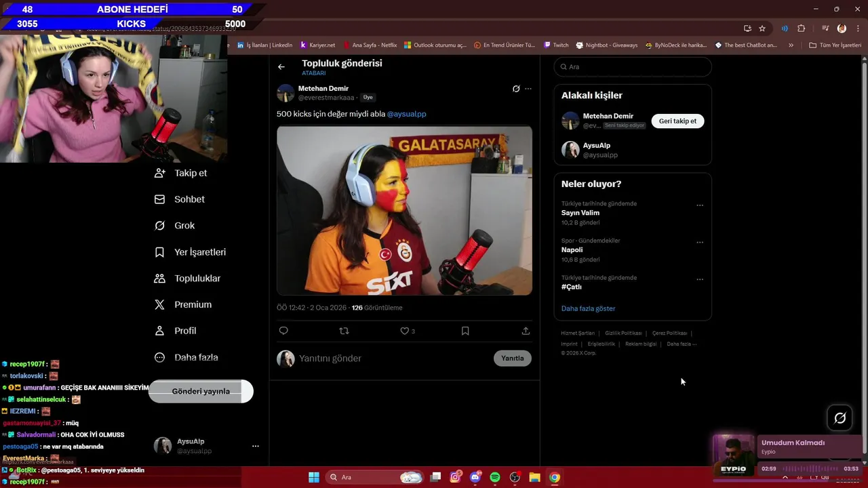Open the floating Grok button

tap(840, 418)
